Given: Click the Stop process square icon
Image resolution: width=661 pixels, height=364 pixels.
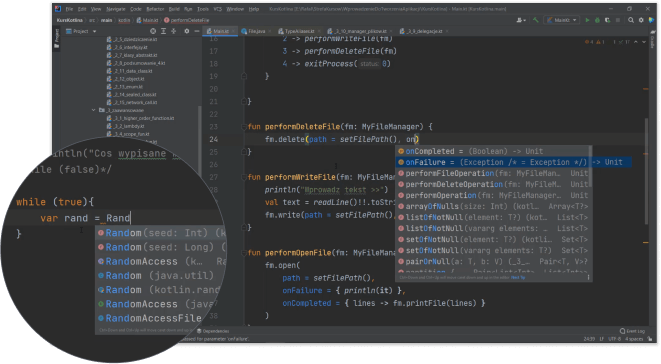Looking at the screenshot, I should click(618, 20).
